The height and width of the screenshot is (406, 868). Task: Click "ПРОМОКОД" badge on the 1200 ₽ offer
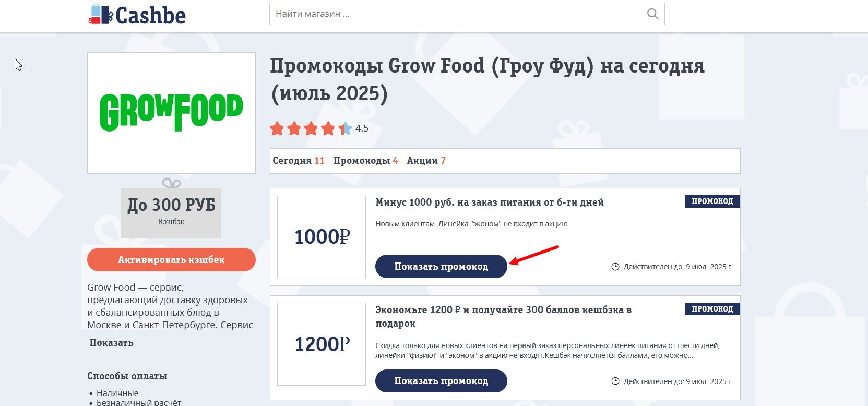(x=712, y=309)
